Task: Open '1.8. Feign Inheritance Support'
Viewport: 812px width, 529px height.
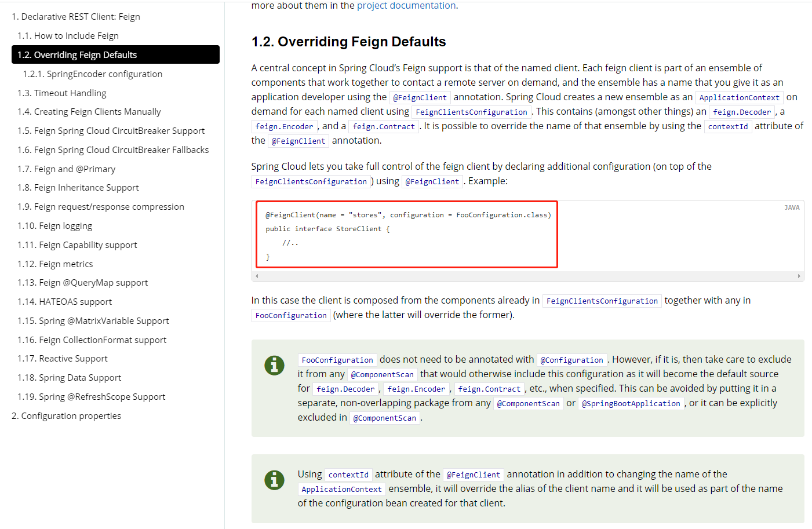Action: [x=78, y=188]
